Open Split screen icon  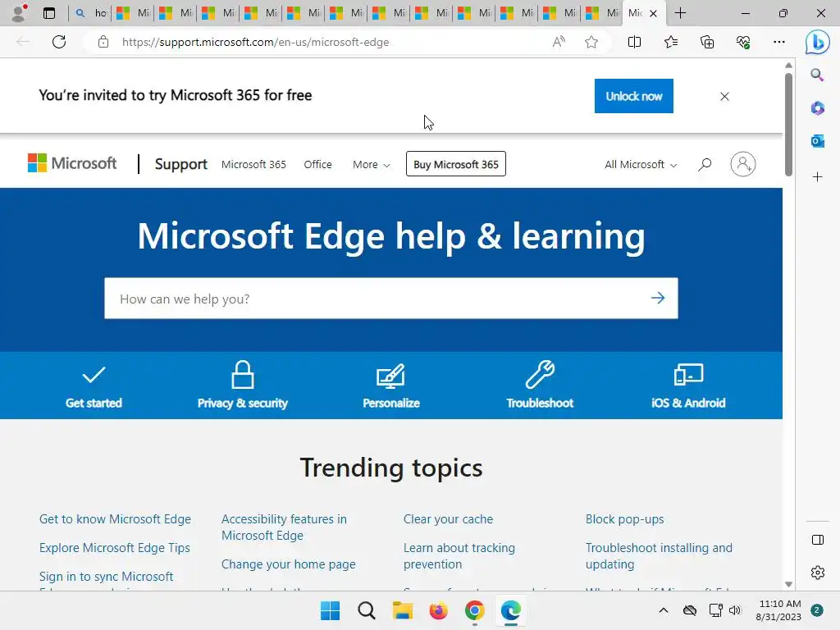[x=634, y=42]
